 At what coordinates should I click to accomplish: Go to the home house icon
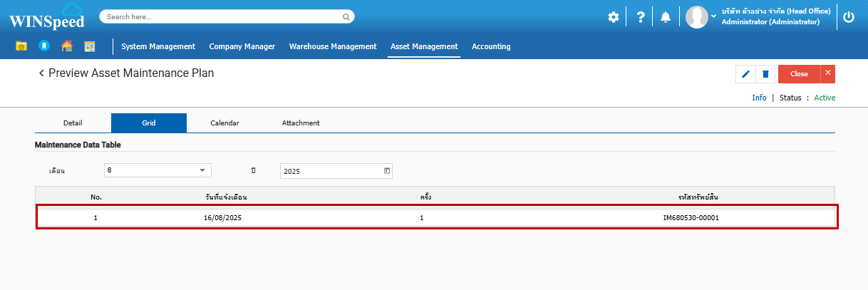[67, 46]
